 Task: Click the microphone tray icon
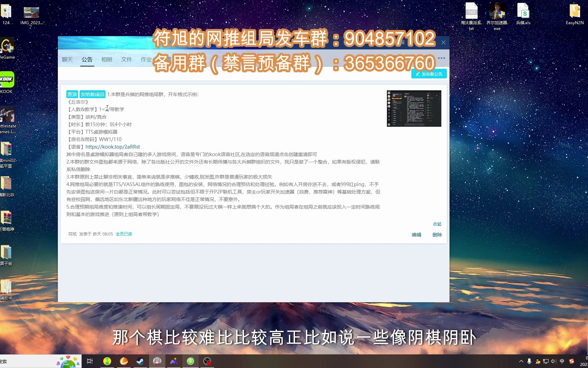point(529,361)
